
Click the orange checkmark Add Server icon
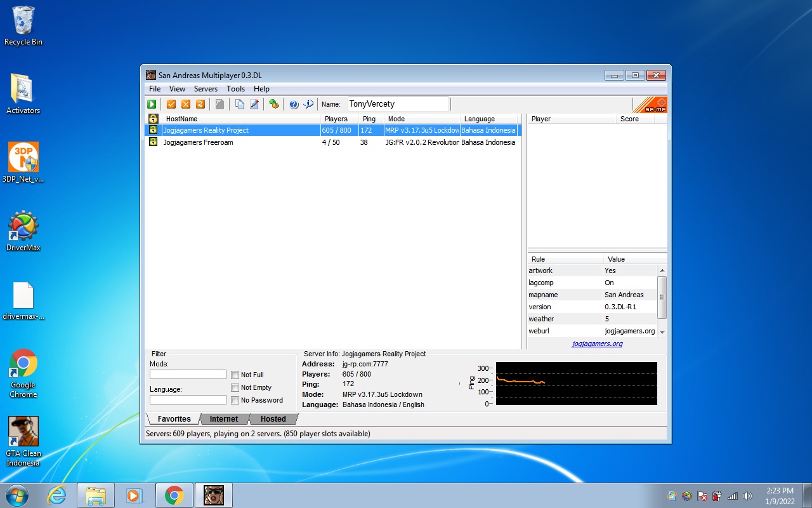tap(171, 104)
